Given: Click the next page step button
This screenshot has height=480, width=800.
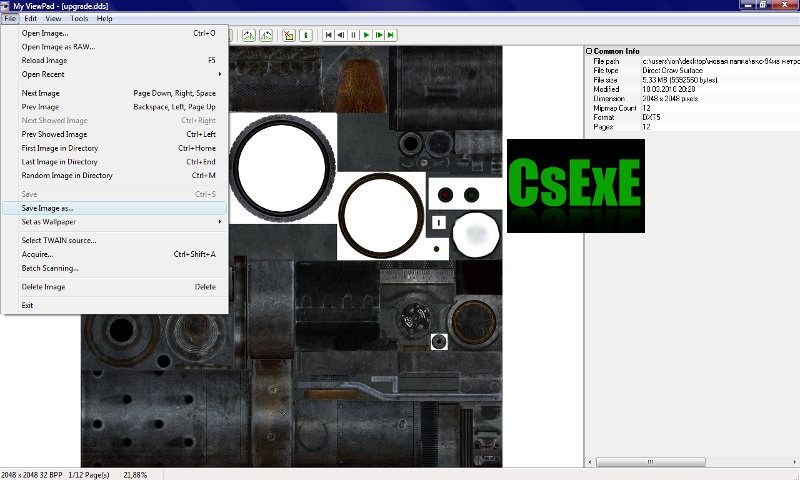Looking at the screenshot, I should [x=379, y=35].
